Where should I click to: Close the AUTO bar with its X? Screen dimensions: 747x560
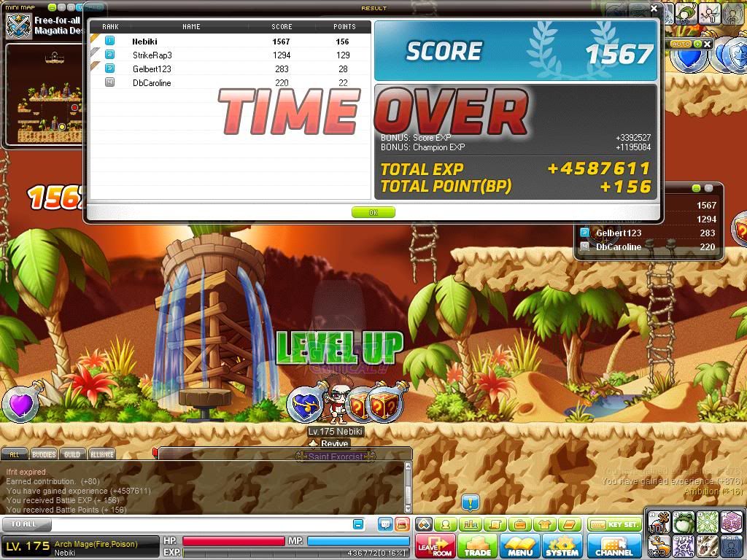click(708, 44)
